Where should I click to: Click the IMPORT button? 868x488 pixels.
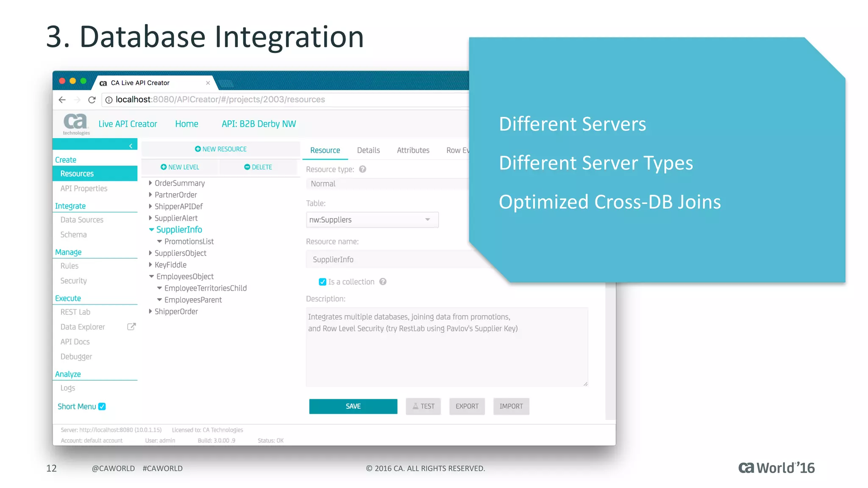[x=511, y=406]
